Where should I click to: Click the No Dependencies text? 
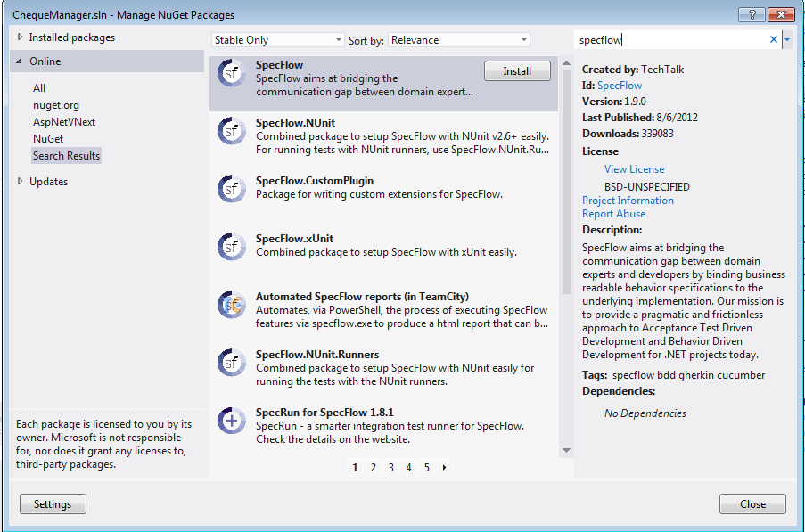(x=645, y=413)
